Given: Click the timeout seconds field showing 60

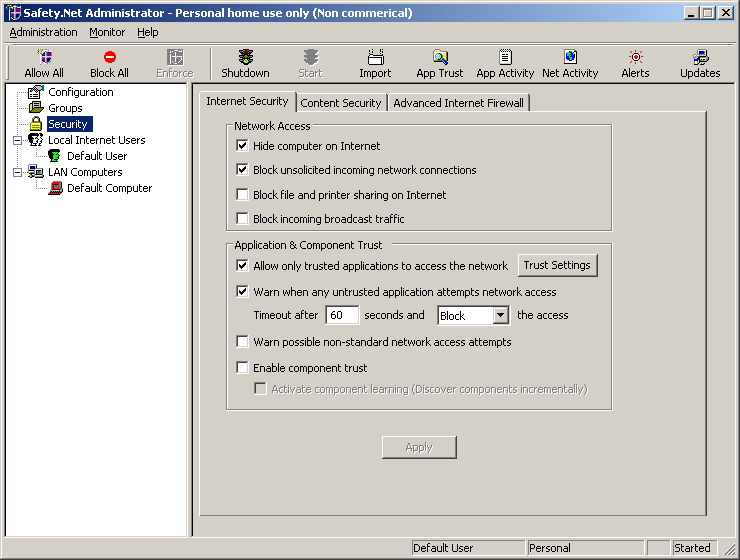Looking at the screenshot, I should coord(342,315).
